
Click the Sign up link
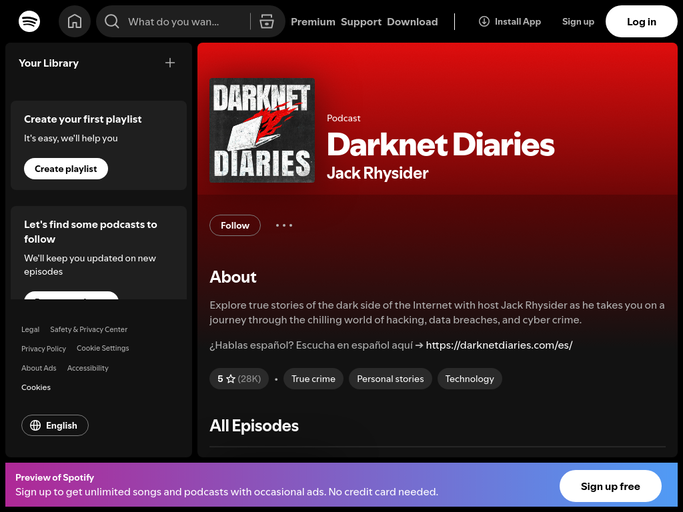(x=578, y=21)
